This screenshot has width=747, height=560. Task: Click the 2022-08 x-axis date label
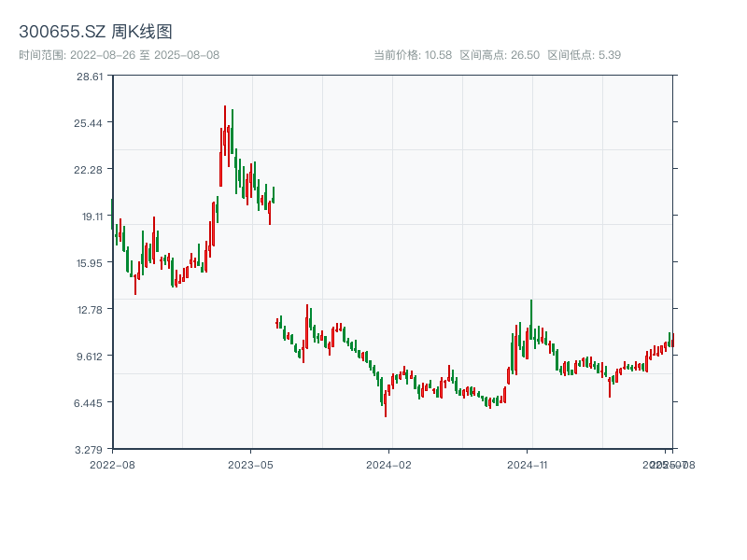point(112,464)
